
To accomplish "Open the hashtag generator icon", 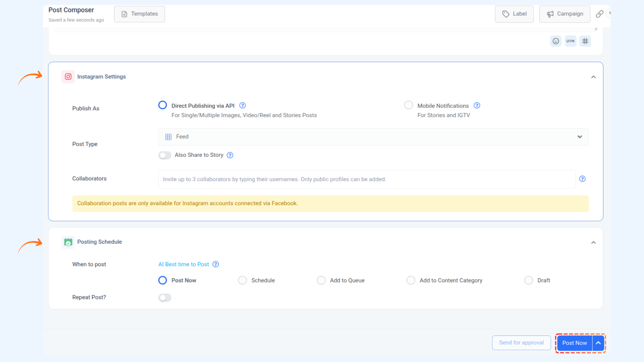I will [585, 41].
